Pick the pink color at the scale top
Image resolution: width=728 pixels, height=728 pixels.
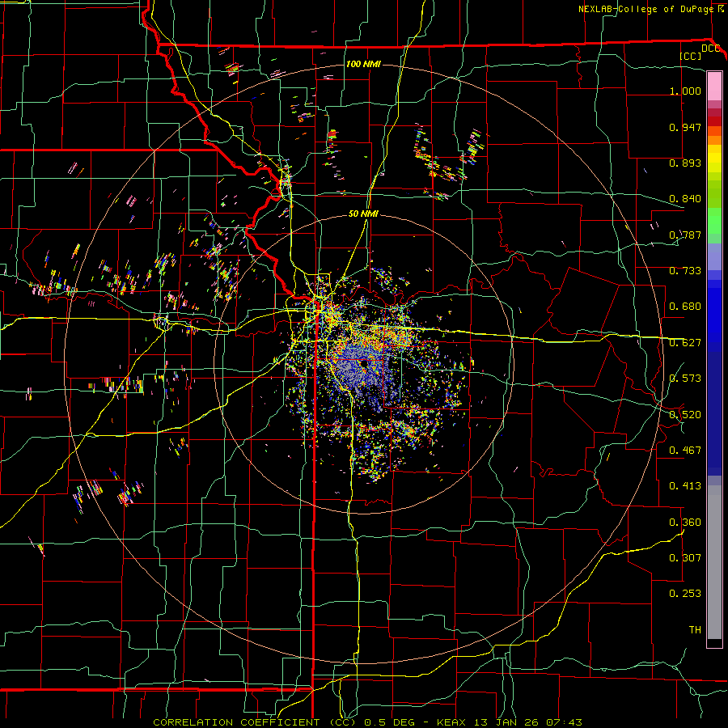click(x=714, y=87)
